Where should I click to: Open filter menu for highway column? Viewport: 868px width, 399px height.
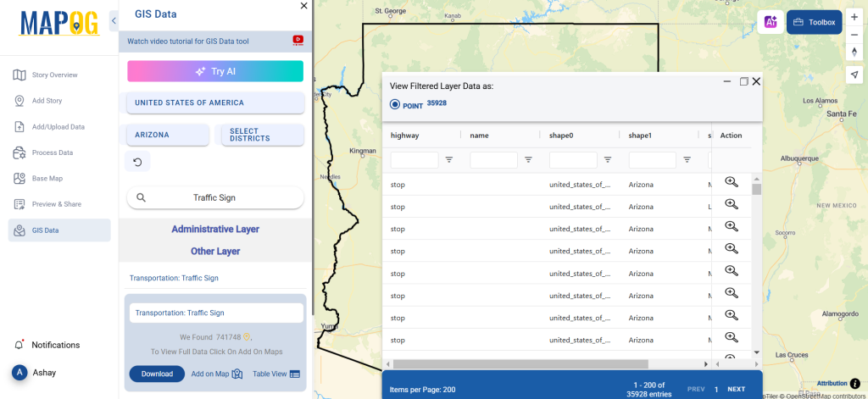(x=449, y=160)
